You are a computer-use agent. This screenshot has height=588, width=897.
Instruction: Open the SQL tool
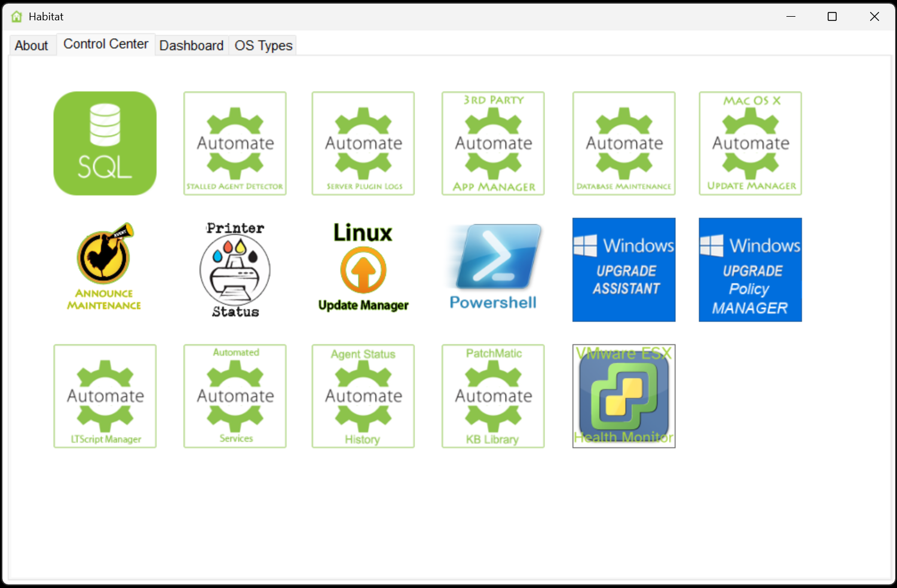[105, 143]
